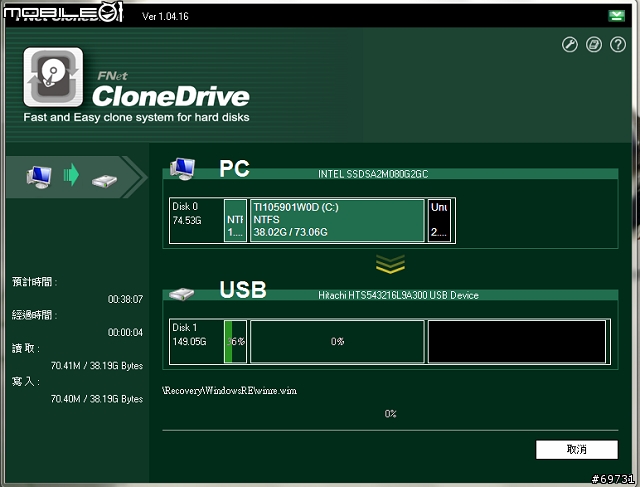Click the Ver 1.04.16 version text
Screen dimensions: 640x487
(x=165, y=16)
